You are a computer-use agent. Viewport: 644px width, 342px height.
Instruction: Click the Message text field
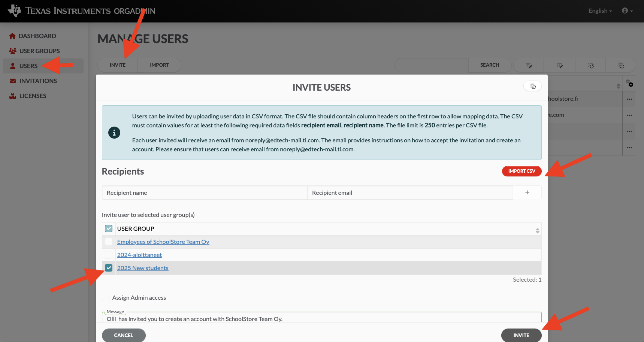click(x=322, y=318)
